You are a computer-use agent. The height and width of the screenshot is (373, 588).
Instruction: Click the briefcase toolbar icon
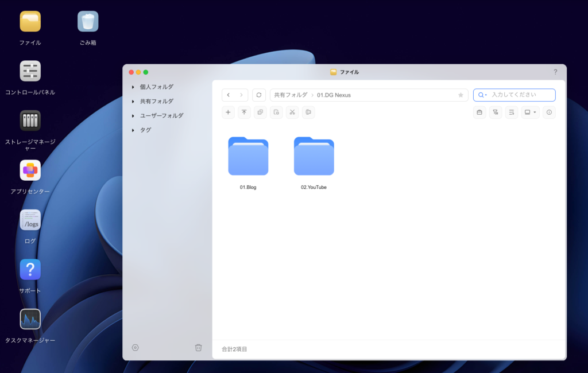pyautogui.click(x=479, y=112)
